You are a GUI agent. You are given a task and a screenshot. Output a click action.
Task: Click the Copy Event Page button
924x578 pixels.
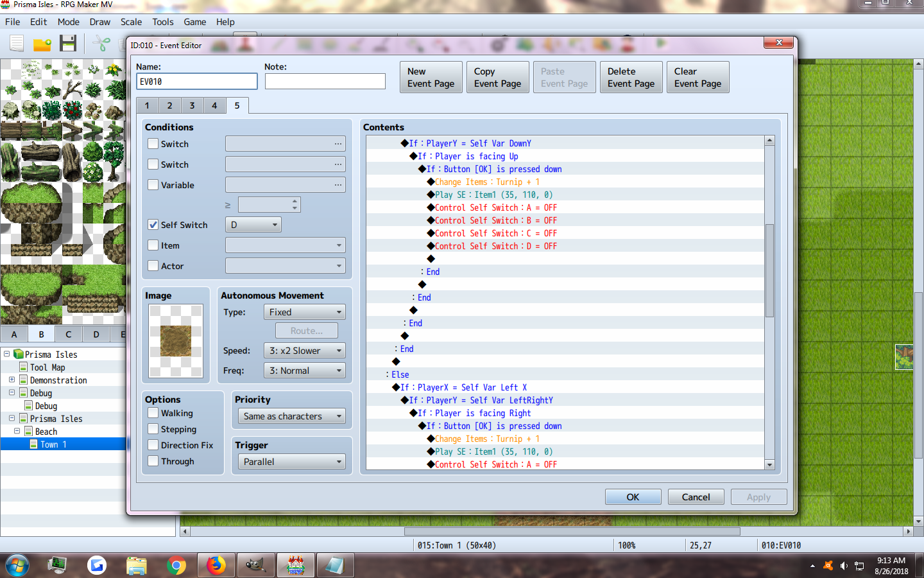tap(498, 77)
